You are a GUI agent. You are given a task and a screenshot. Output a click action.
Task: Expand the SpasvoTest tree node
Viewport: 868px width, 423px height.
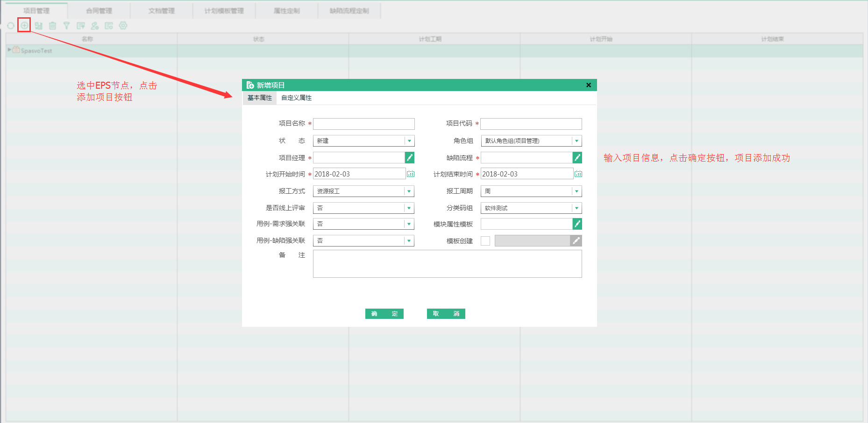[9, 49]
